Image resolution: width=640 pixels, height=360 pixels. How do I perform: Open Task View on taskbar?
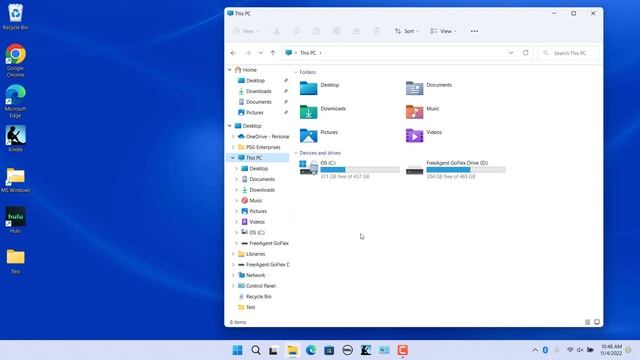(273, 350)
